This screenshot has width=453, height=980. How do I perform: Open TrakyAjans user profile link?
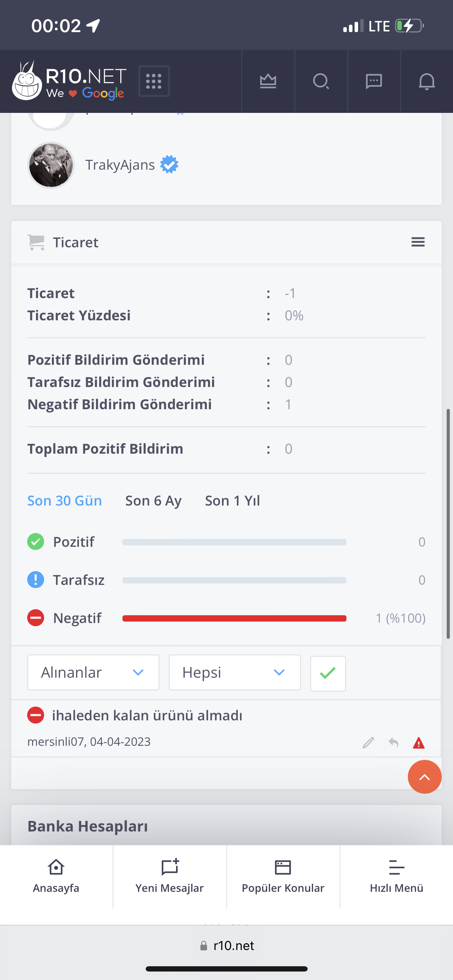pyautogui.click(x=120, y=165)
